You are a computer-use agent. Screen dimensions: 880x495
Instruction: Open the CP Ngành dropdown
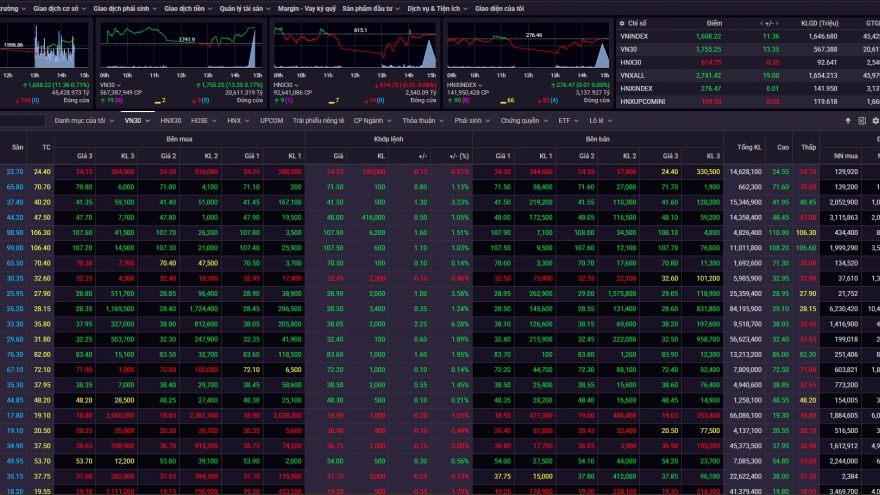click(x=371, y=120)
